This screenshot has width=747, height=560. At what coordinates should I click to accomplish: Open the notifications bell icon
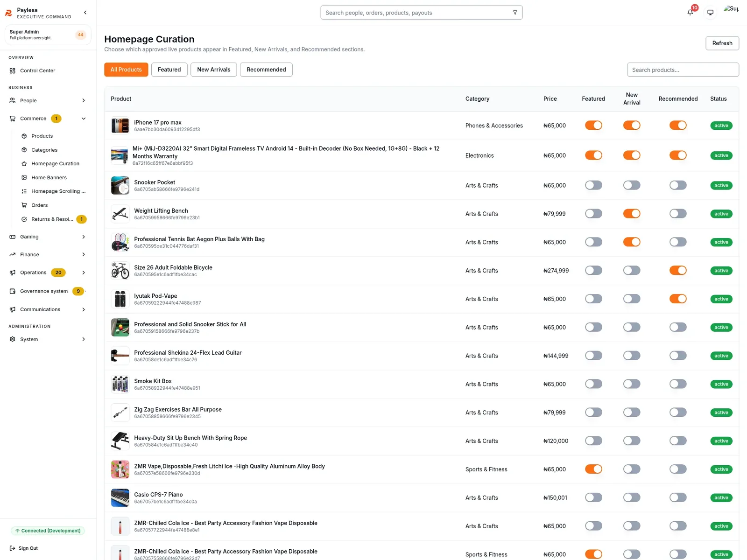pos(690,13)
